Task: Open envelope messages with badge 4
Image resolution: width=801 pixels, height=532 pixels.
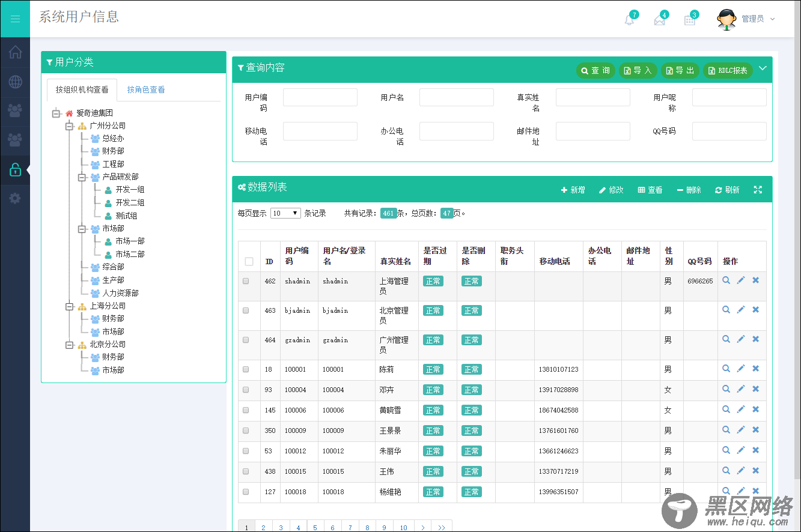Action: tap(659, 20)
